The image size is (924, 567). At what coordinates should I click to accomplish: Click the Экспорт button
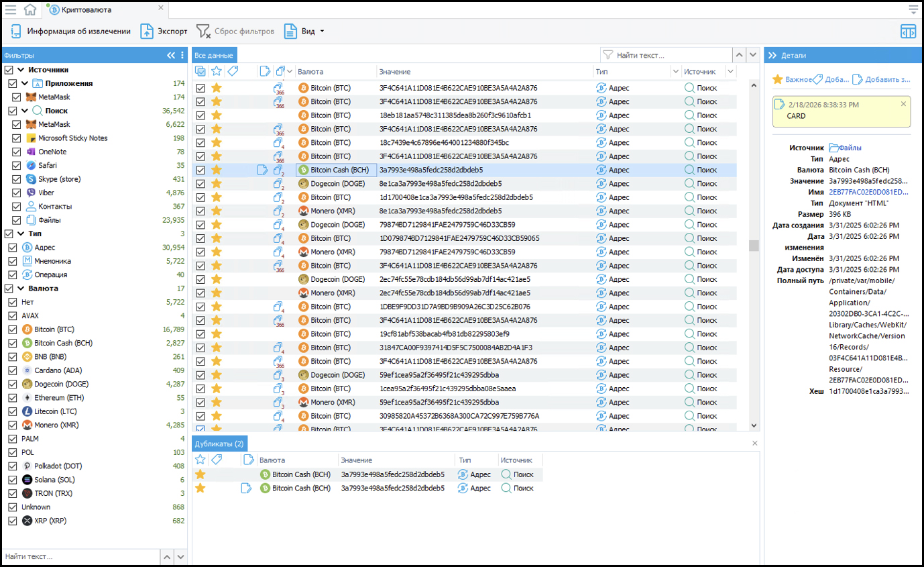pos(164,32)
